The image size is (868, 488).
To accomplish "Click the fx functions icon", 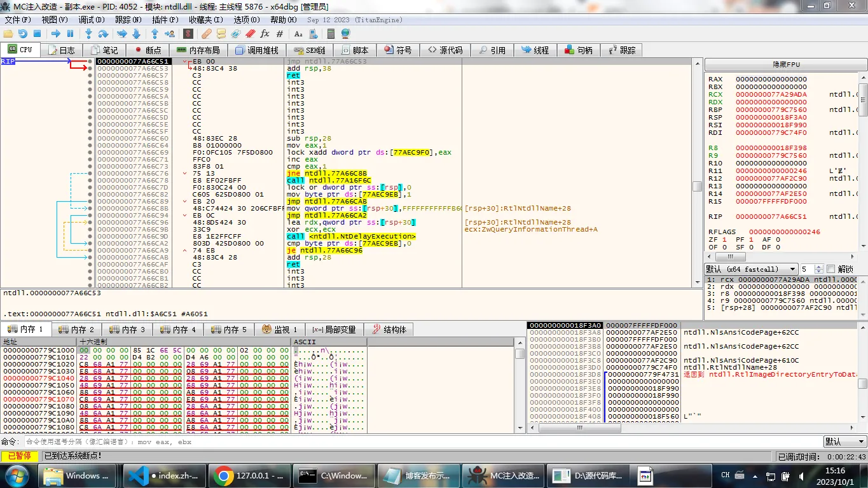I will (x=265, y=34).
